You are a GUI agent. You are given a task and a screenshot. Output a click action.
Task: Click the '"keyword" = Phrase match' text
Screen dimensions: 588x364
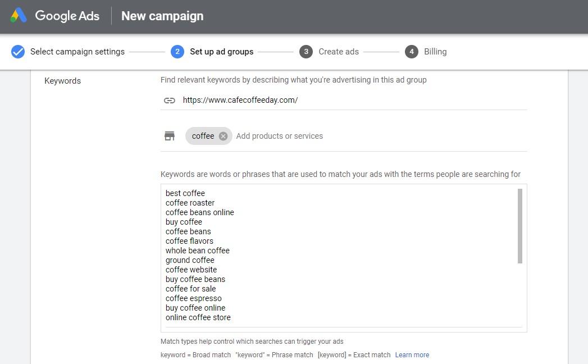274,355
